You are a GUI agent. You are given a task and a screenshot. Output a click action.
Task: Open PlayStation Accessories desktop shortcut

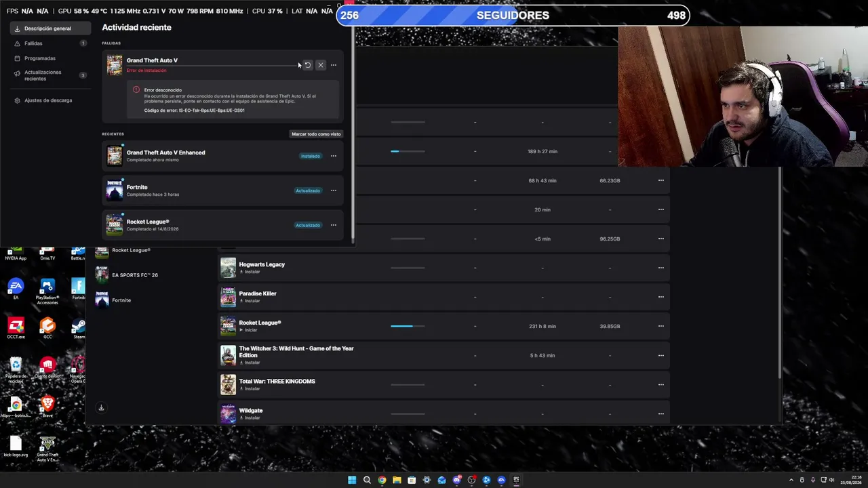pos(47,291)
